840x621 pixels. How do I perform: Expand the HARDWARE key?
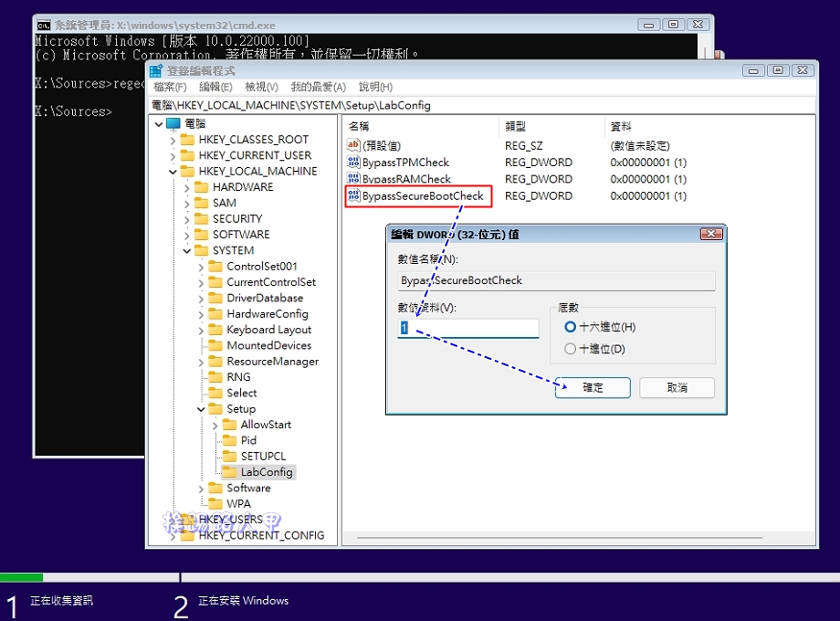click(x=186, y=187)
